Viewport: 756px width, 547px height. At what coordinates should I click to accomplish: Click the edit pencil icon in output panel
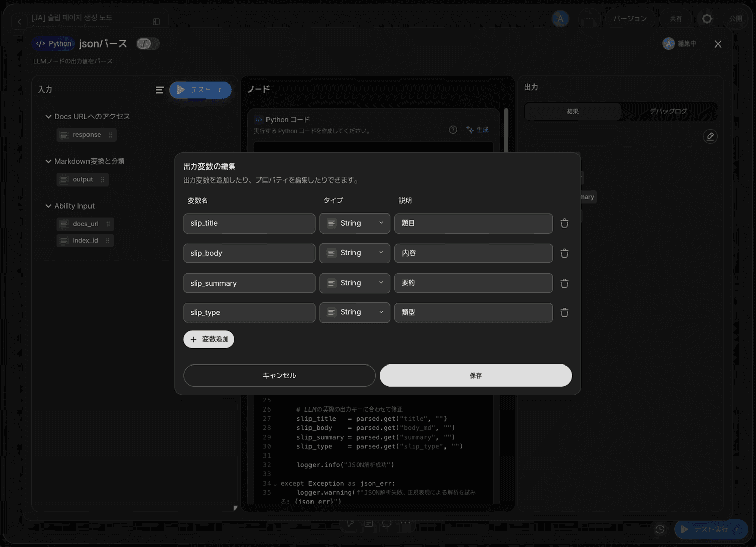pyautogui.click(x=710, y=136)
